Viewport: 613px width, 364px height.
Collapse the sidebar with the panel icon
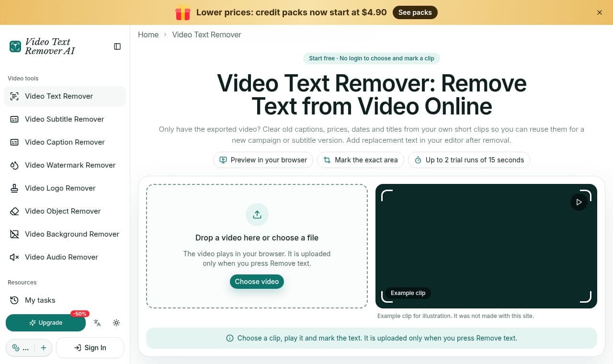(117, 46)
